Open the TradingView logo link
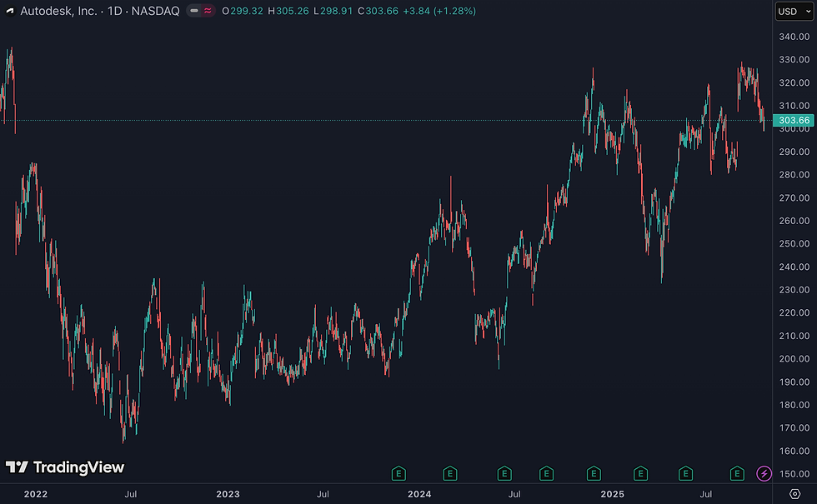The image size is (817, 504). 65,467
